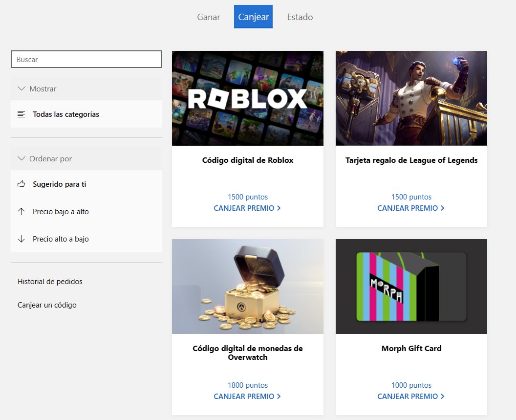Click the Morph Gift Card title
Image resolution: width=516 pixels, height=420 pixels.
coord(411,348)
